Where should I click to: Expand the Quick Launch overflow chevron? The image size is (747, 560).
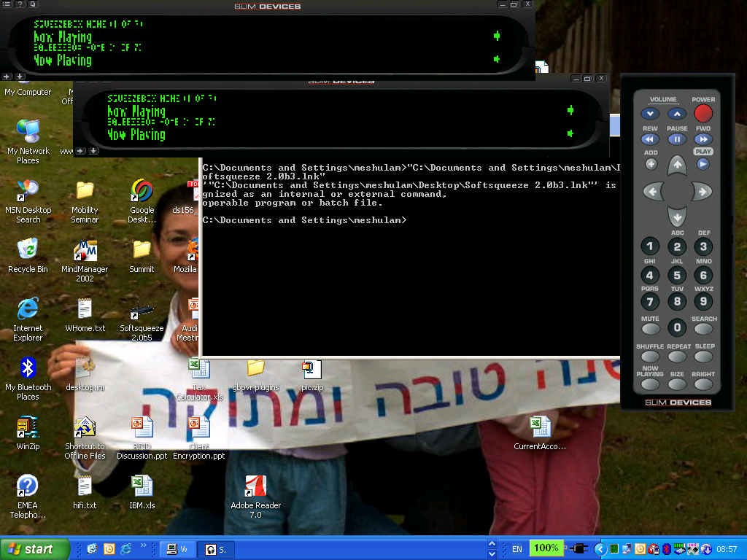pyautogui.click(x=144, y=545)
